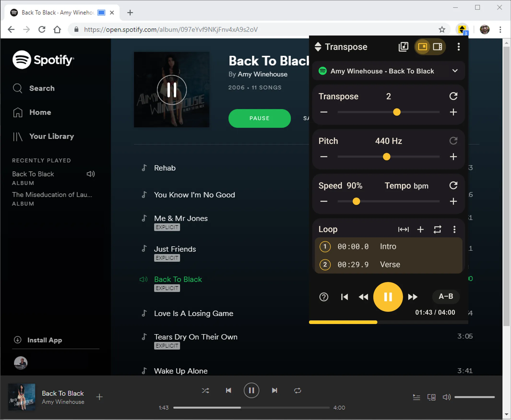Toggle popup window mode in Transpose

(422, 47)
